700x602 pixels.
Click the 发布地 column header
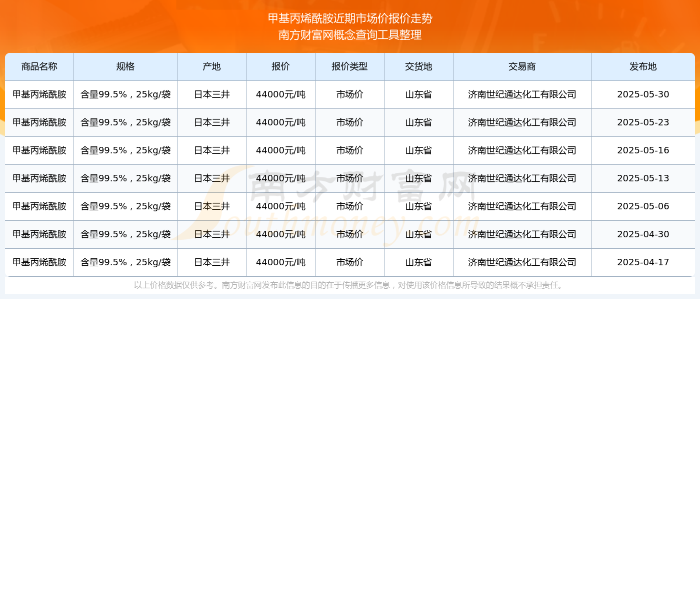(643, 66)
